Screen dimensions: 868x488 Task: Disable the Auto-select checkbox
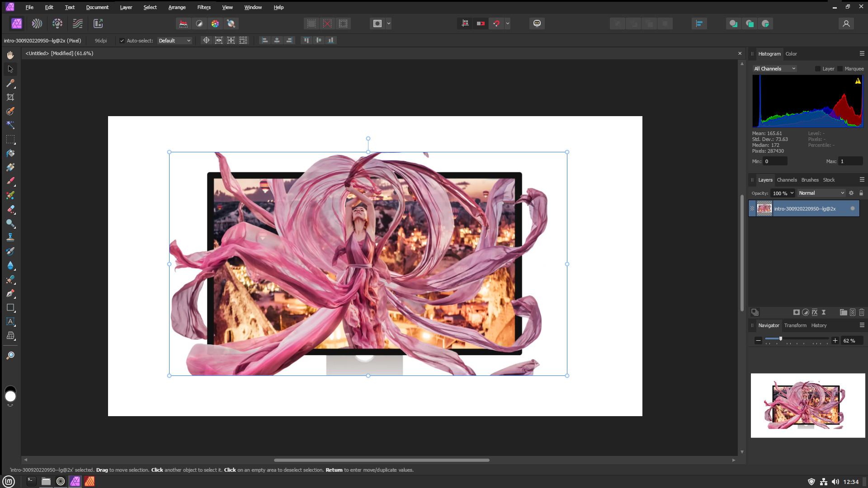[122, 40]
